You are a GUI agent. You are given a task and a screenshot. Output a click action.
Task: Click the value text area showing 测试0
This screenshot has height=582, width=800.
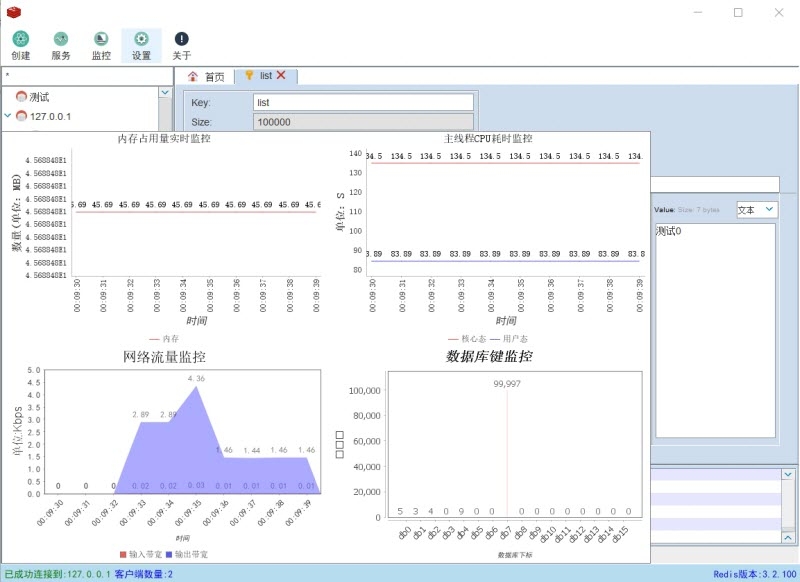[x=715, y=331]
